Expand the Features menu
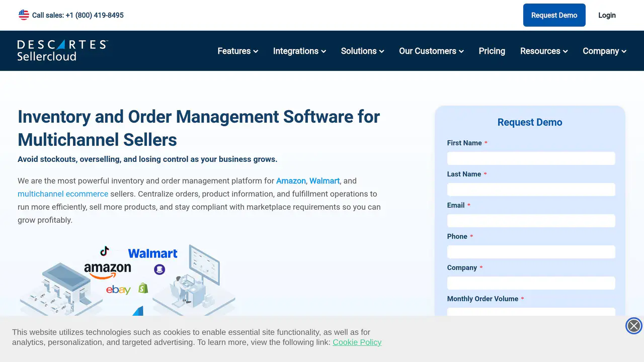The width and height of the screenshot is (644, 362). click(237, 51)
